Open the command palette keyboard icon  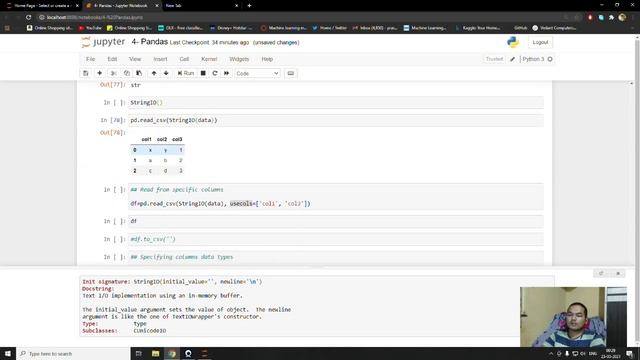[291, 73]
